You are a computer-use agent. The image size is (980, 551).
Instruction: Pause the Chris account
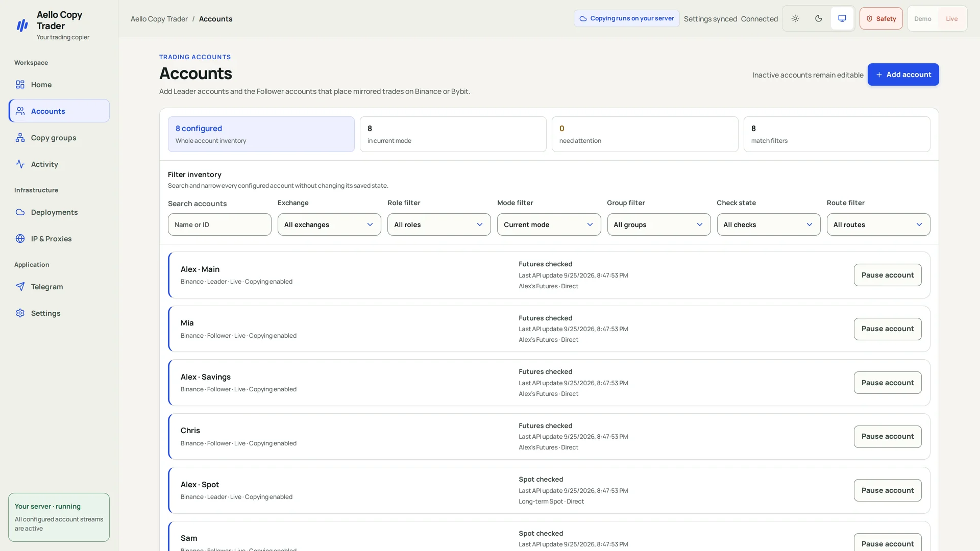[x=888, y=437]
